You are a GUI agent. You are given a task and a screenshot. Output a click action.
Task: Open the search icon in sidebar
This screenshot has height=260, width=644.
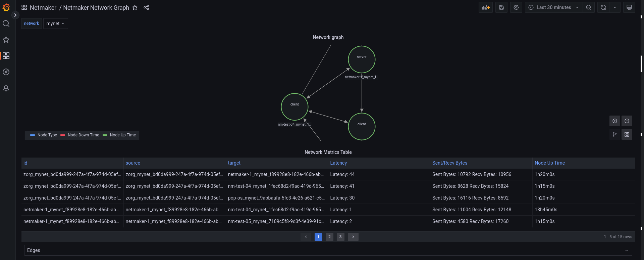[x=6, y=24]
